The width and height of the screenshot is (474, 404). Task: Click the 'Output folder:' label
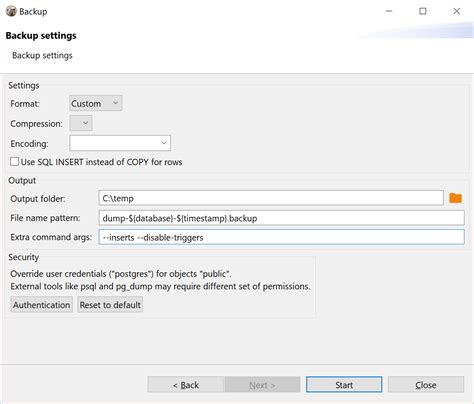[x=38, y=199]
